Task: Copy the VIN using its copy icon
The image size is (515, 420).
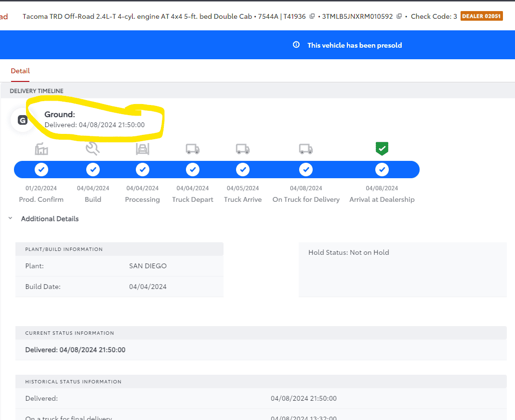Action: pos(399,16)
